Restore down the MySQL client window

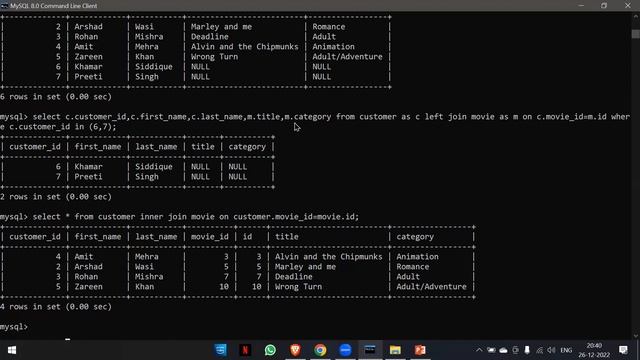tap(604, 6)
